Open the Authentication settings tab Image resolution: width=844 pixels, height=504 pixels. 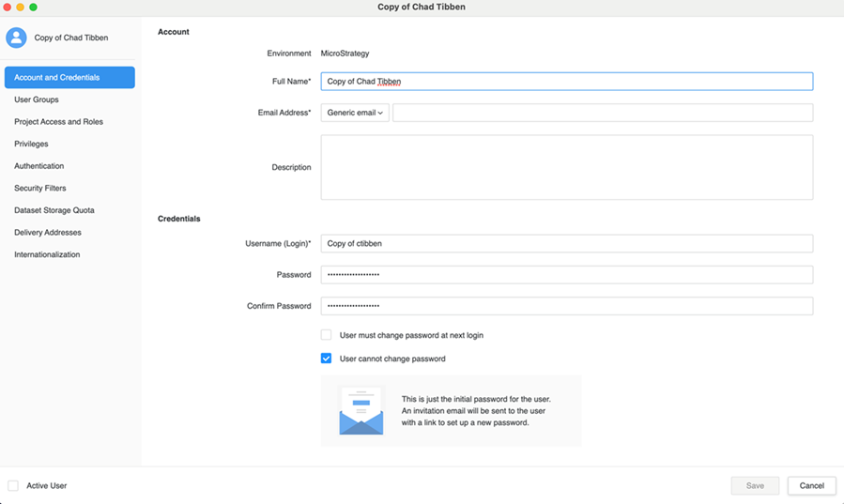point(38,166)
